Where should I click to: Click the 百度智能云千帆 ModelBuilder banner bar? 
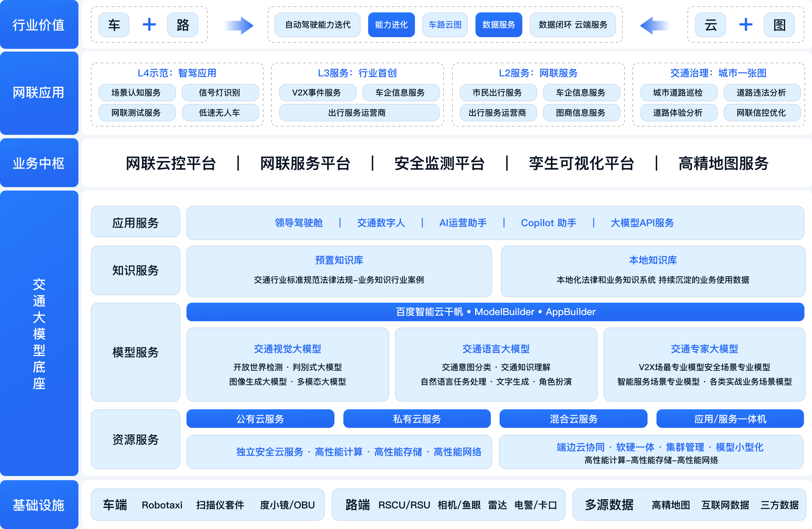click(495, 312)
